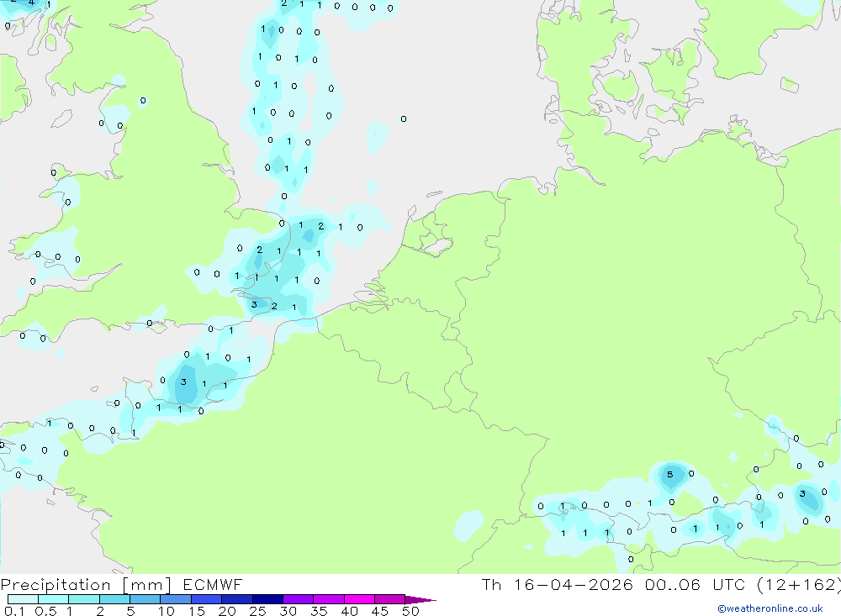Click the 'UTC' label

[x=729, y=584]
